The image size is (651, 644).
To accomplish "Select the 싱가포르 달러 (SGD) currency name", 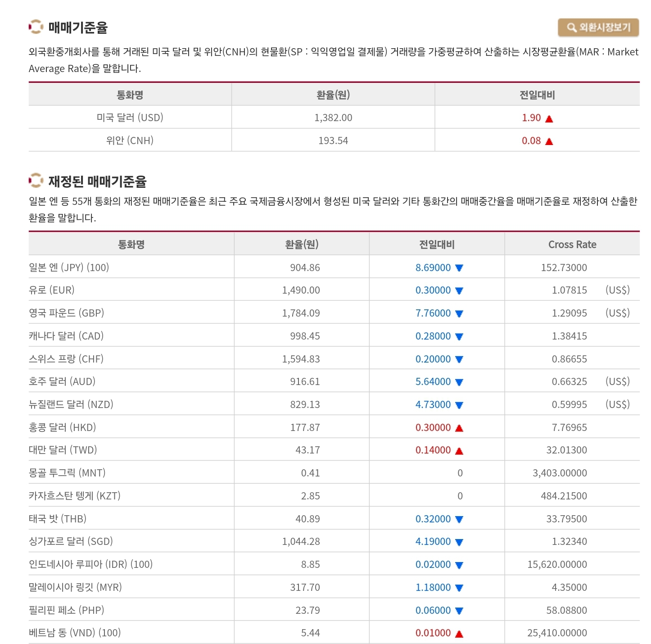I will tap(71, 541).
